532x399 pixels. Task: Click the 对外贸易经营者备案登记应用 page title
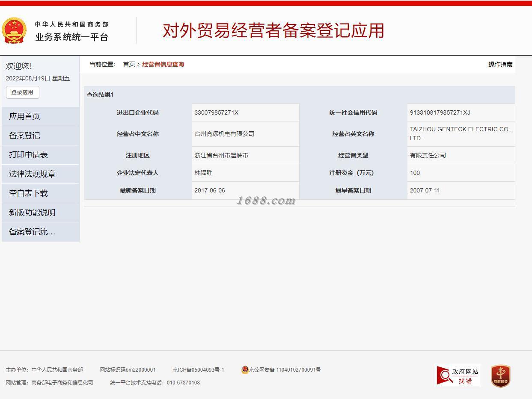point(273,31)
